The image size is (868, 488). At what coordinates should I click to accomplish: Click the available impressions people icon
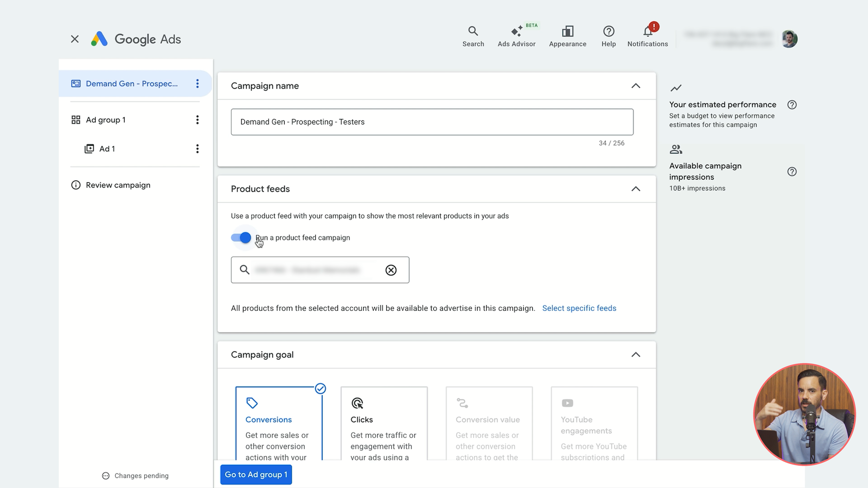pyautogui.click(x=676, y=150)
